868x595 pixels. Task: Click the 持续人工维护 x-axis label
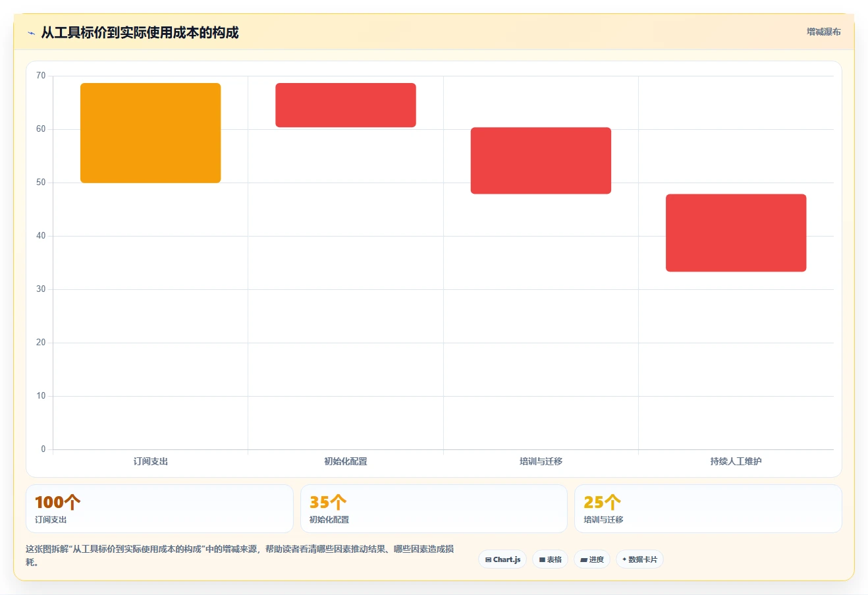(x=736, y=461)
